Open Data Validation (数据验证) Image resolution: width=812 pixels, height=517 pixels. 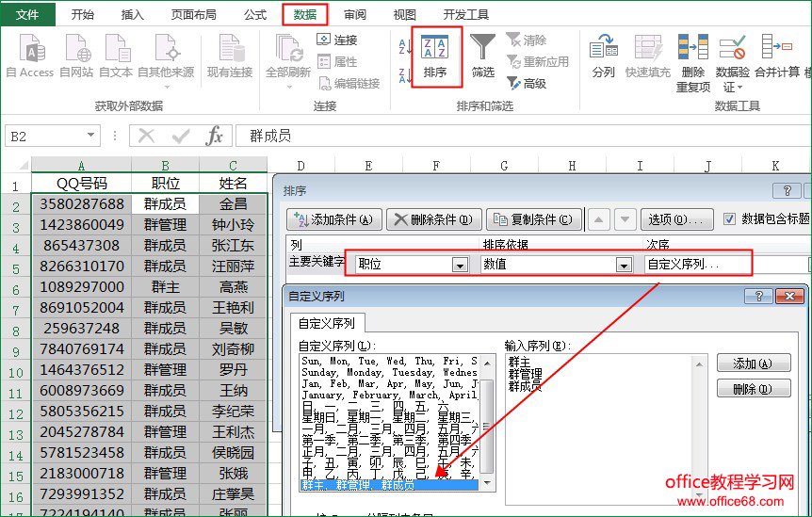click(x=732, y=63)
